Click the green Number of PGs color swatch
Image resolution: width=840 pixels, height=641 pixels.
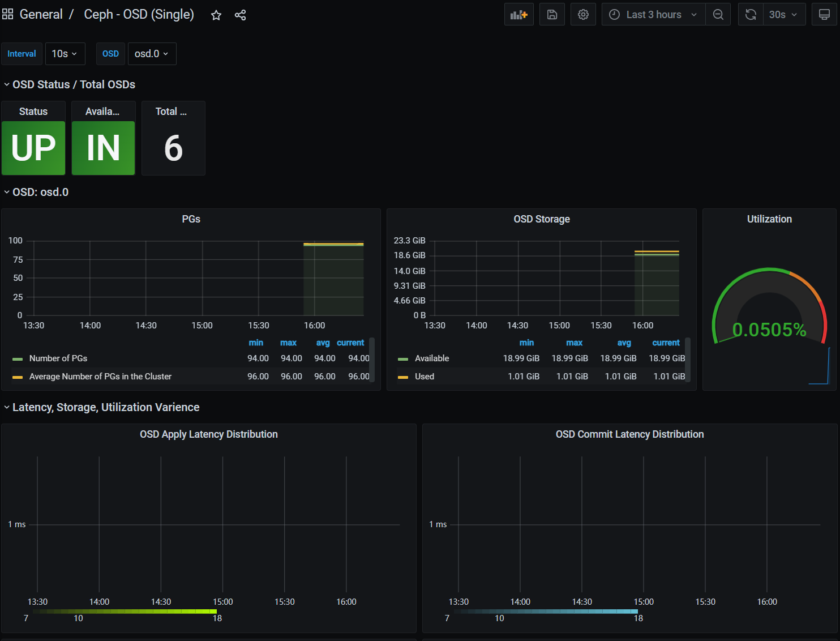pyautogui.click(x=18, y=359)
